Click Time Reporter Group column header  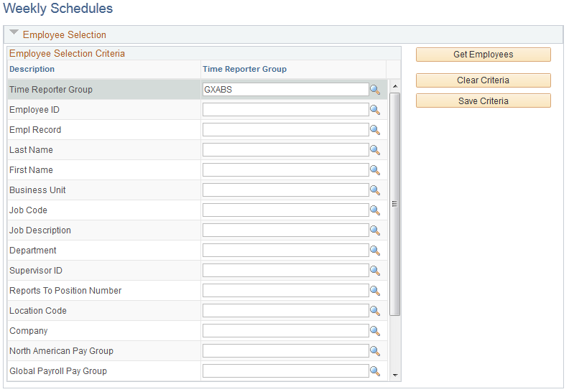coord(244,69)
